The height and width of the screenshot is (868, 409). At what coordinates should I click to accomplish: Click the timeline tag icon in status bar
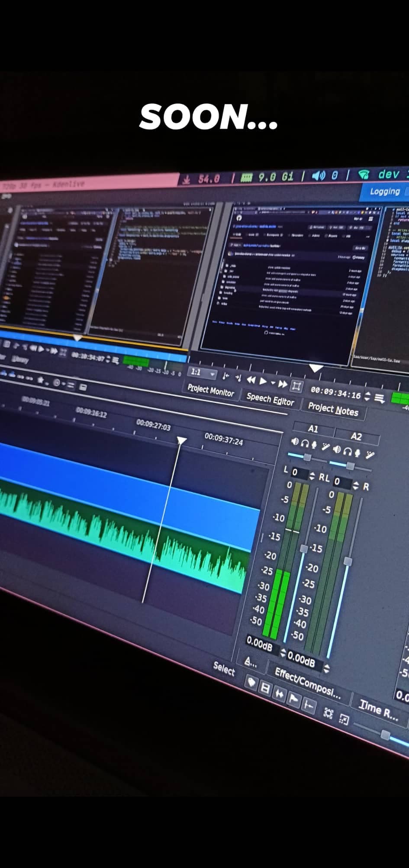pyautogui.click(x=251, y=683)
